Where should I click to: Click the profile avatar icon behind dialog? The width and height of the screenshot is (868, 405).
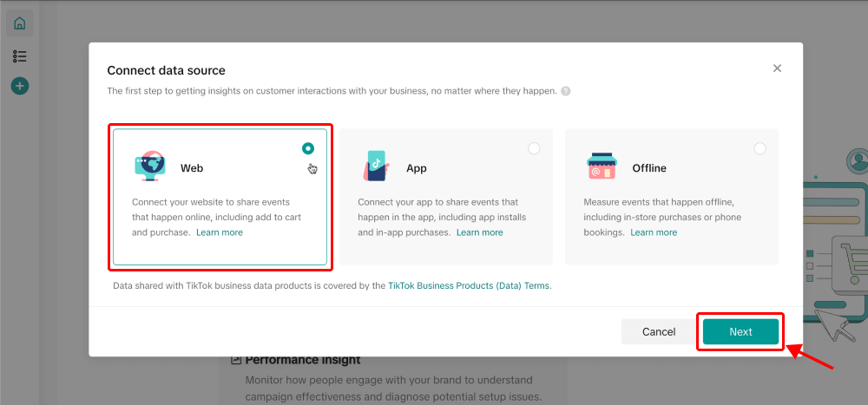point(858,161)
